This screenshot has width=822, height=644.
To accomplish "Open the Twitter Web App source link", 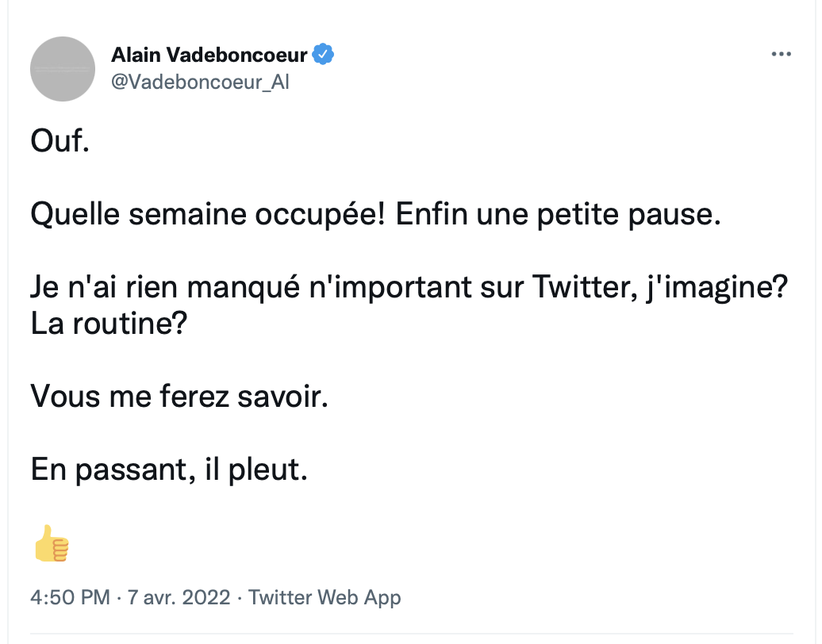I will [x=325, y=598].
